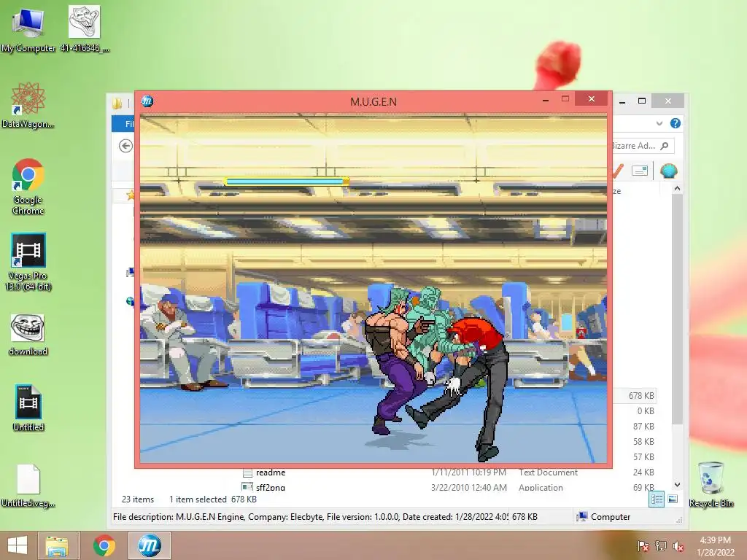The height and width of the screenshot is (560, 747).
Task: Expand the Explorer ribbon with the chevron
Action: point(659,123)
